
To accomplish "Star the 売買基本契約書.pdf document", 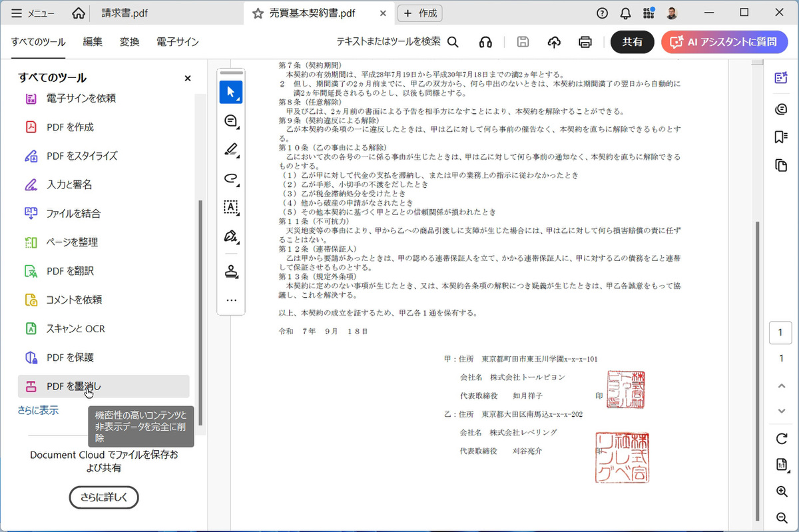I will [258, 13].
